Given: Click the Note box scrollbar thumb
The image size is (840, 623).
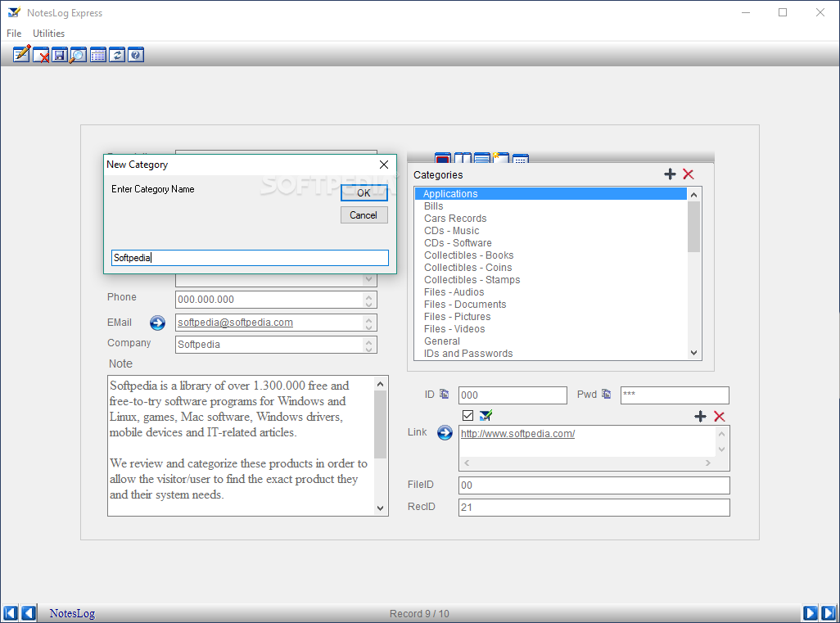Looking at the screenshot, I should coord(380,425).
